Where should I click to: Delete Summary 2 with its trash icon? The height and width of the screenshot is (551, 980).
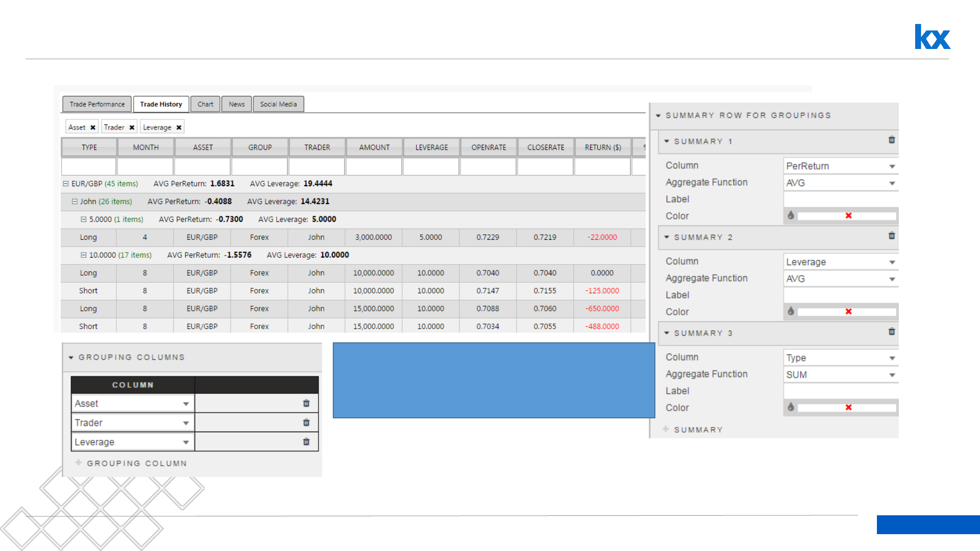(891, 236)
